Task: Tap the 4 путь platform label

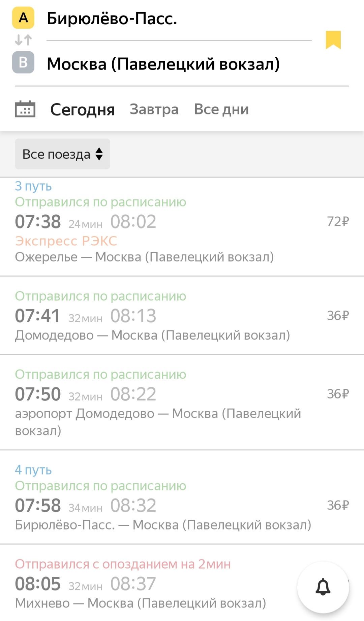Action: (x=33, y=469)
